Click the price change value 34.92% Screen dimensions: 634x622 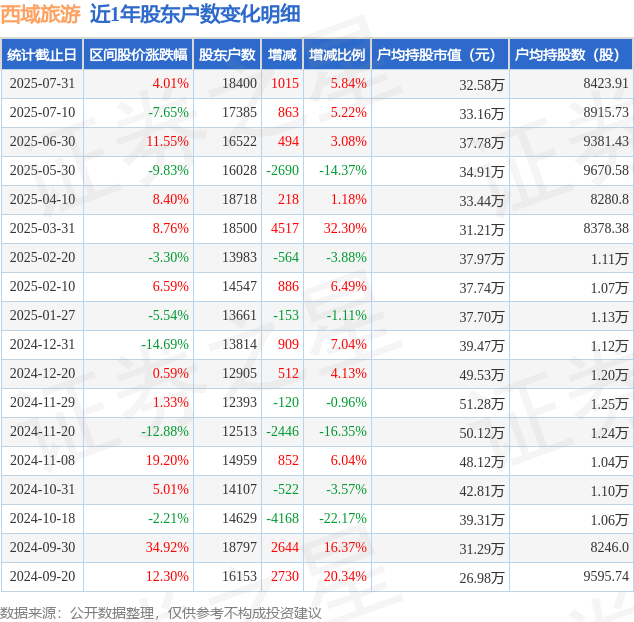coord(167,547)
